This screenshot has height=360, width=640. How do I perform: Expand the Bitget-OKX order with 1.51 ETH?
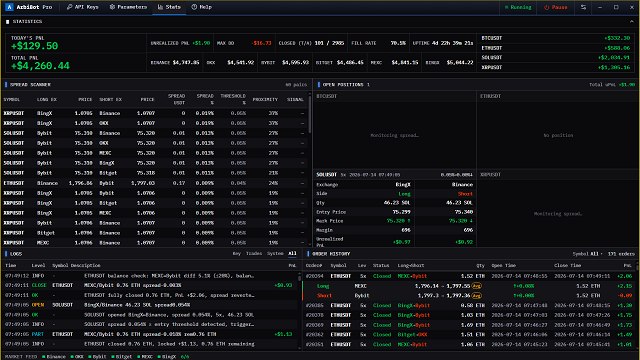pos(469,335)
